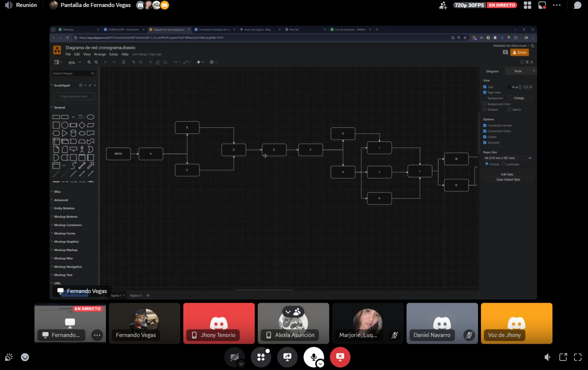
Task: Invite friends with the add-person icon
Action: point(443,6)
